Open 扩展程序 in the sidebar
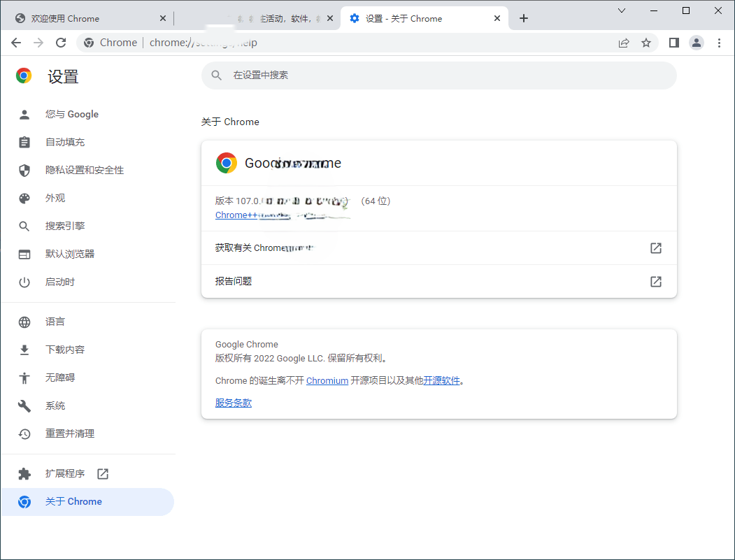Image resolution: width=735 pixels, height=560 pixels. 87,474
